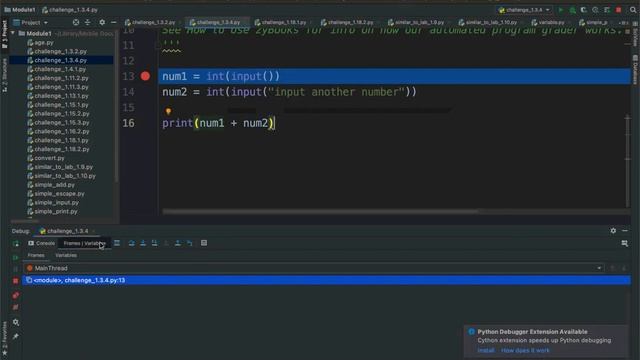Click Install link in debugger notification
Screen dimensions: 640x360
click(x=486, y=350)
